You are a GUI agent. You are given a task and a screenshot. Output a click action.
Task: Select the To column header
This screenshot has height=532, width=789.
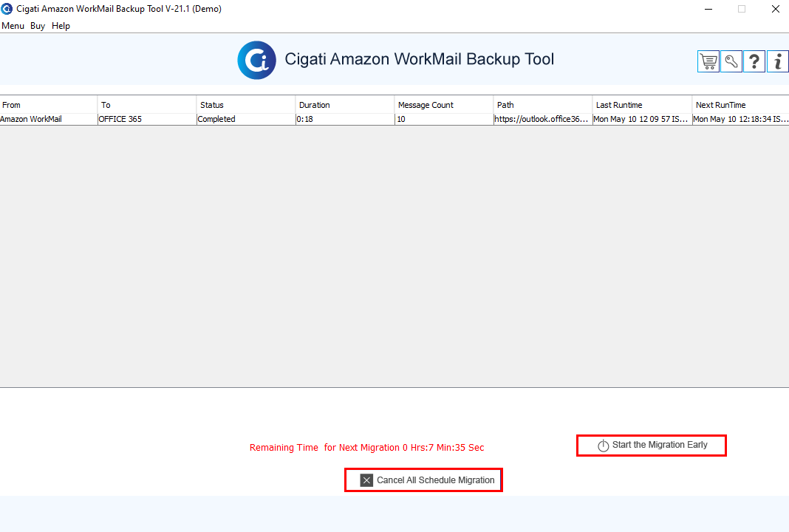click(147, 105)
